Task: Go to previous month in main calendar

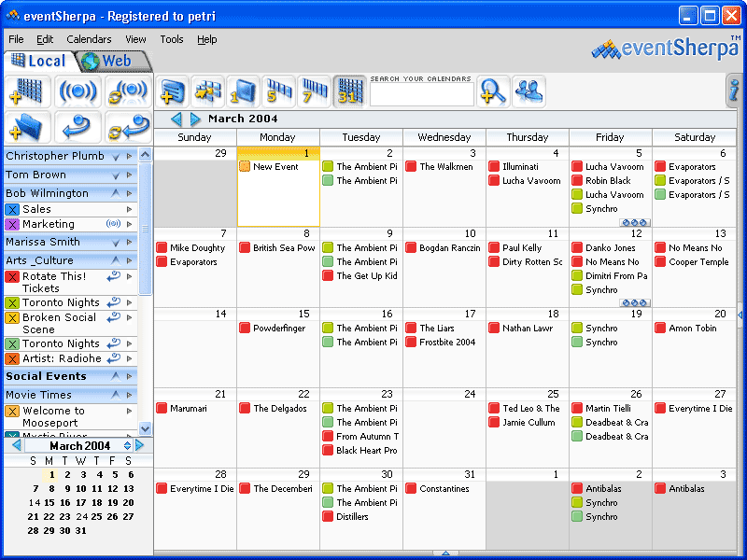Action: point(176,119)
